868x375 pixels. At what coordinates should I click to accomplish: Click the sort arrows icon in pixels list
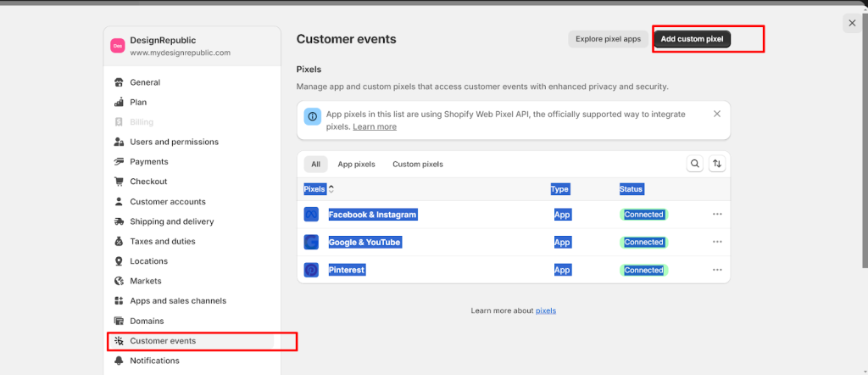click(x=717, y=164)
